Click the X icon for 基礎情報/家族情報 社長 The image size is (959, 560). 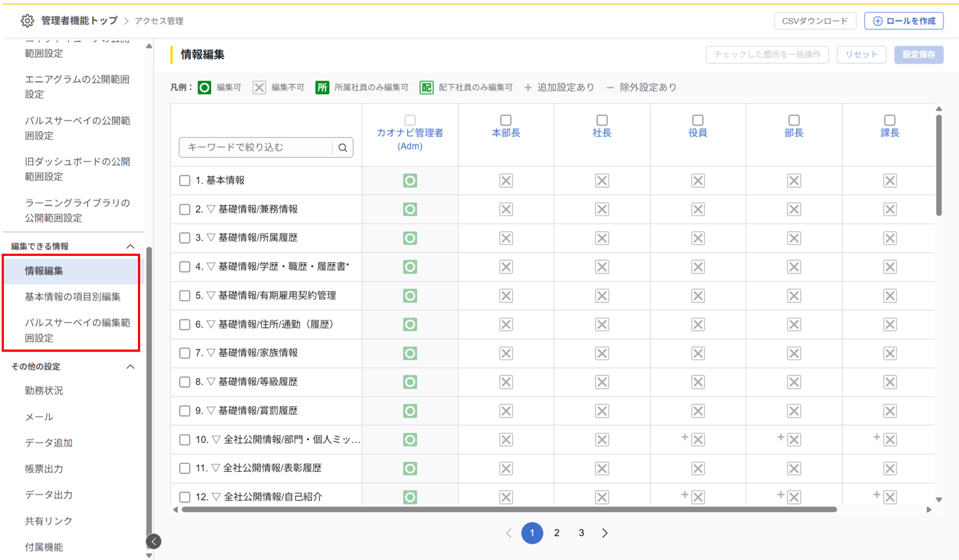click(x=602, y=353)
